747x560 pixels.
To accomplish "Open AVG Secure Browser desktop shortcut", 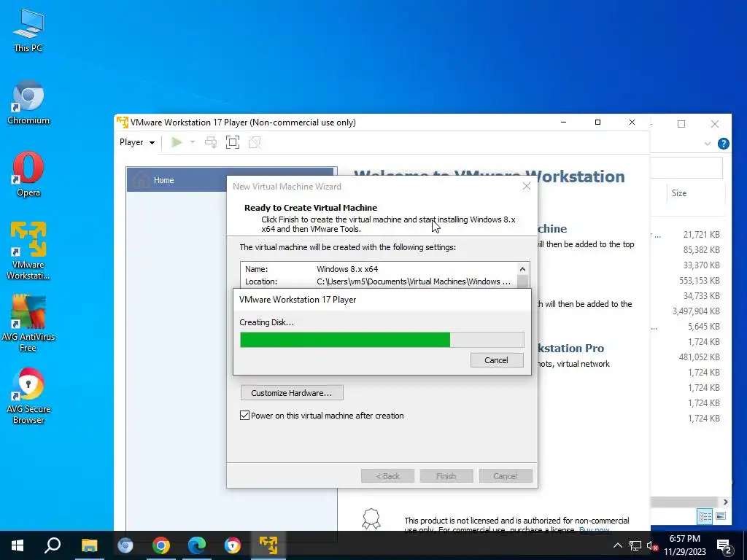I will [x=28, y=396].
